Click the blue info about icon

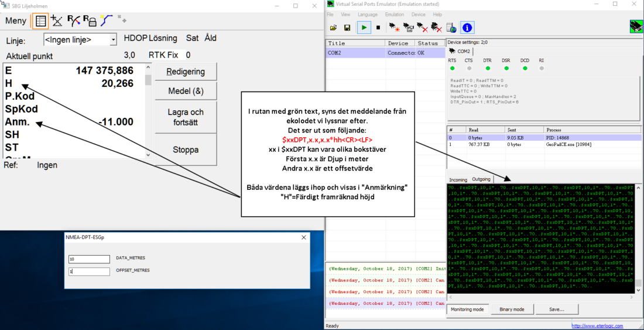pyautogui.click(x=467, y=28)
